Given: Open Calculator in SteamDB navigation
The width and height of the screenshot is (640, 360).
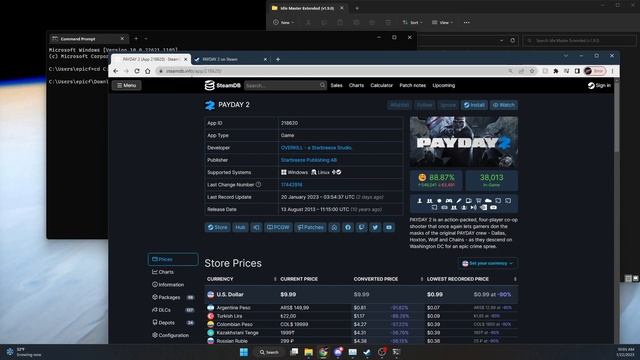Looking at the screenshot, I should 381,85.
